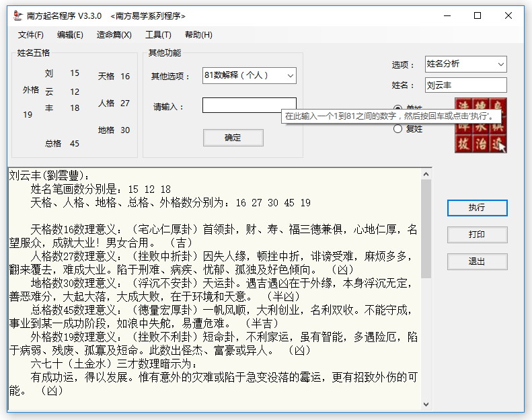The height and width of the screenshot is (420, 532).
Task: Click the 确定 button
Action: (x=233, y=138)
